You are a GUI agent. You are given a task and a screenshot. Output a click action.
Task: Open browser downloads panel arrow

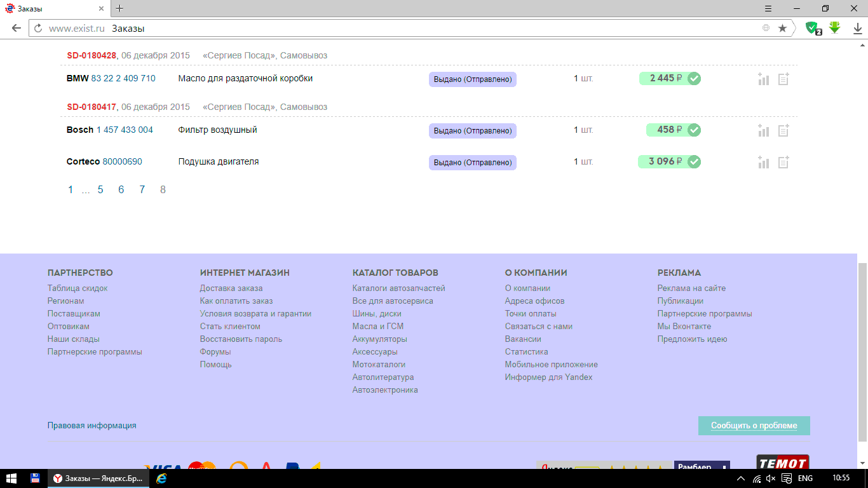coord(857,28)
